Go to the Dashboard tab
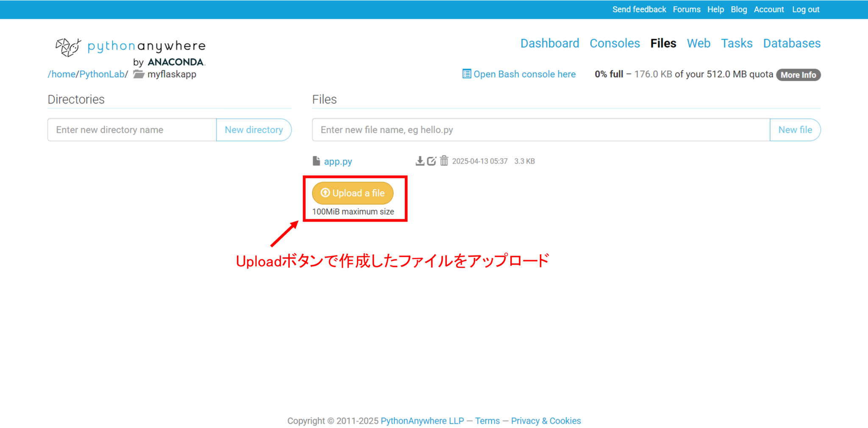Image resolution: width=868 pixels, height=428 pixels. 549,43
